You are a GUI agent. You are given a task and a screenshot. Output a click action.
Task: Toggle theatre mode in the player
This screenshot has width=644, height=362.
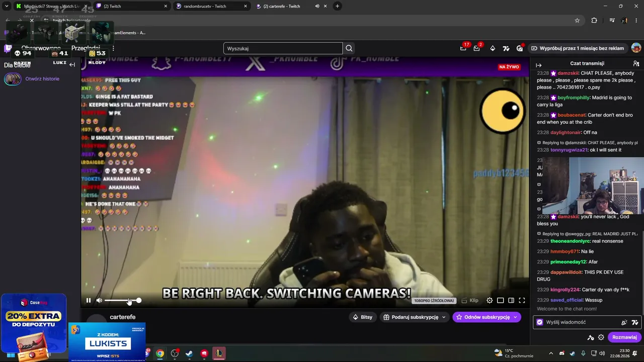(500, 301)
